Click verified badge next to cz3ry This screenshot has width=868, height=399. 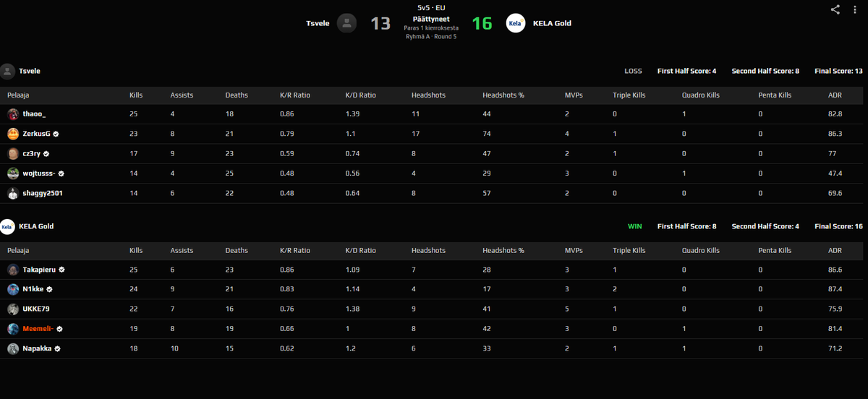(x=47, y=154)
